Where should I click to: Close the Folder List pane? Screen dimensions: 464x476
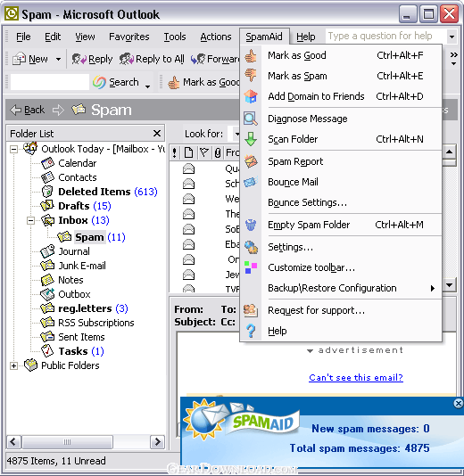tap(157, 134)
